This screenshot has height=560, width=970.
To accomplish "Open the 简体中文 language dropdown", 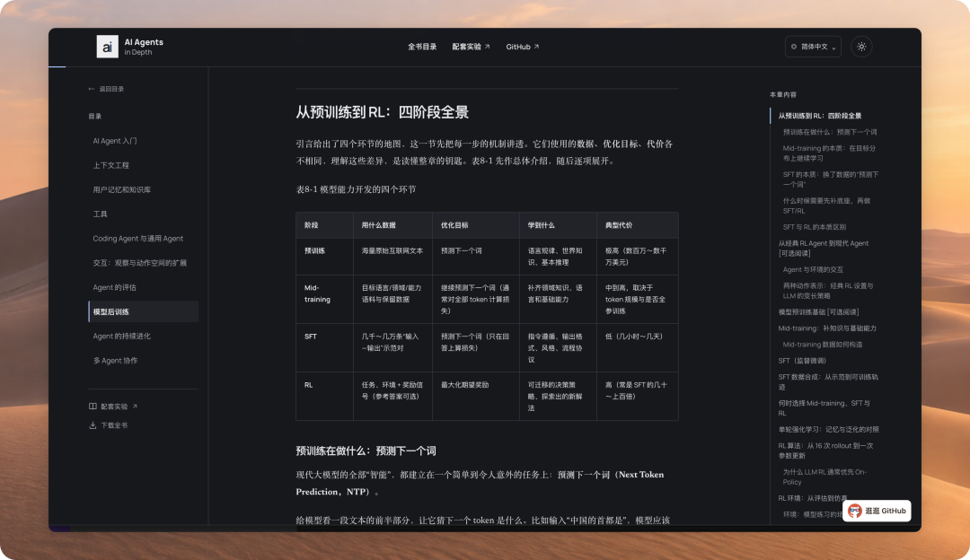I will click(x=813, y=47).
